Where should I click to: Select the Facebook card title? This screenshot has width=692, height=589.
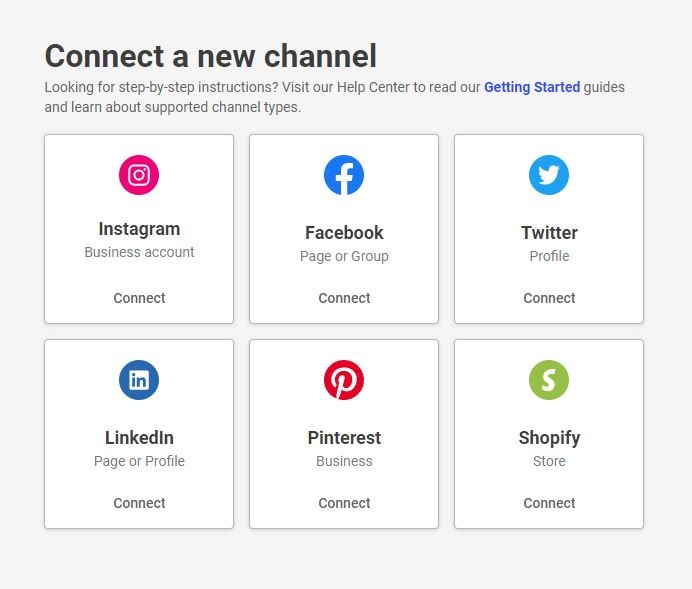click(x=344, y=233)
